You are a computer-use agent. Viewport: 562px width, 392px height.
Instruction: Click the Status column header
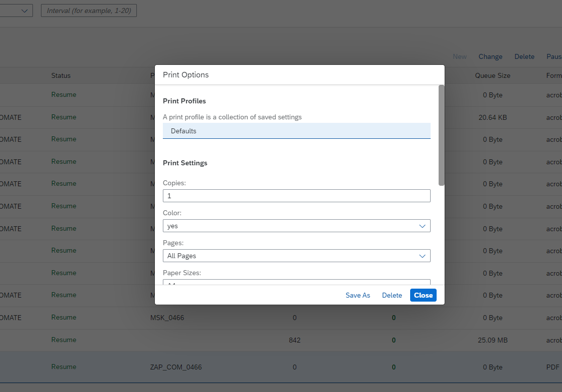(61, 75)
